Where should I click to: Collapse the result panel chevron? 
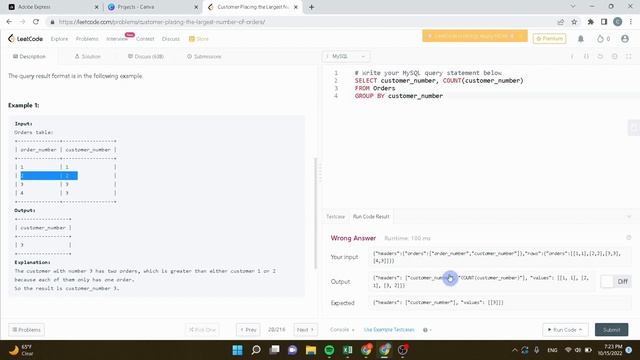[x=629, y=216]
